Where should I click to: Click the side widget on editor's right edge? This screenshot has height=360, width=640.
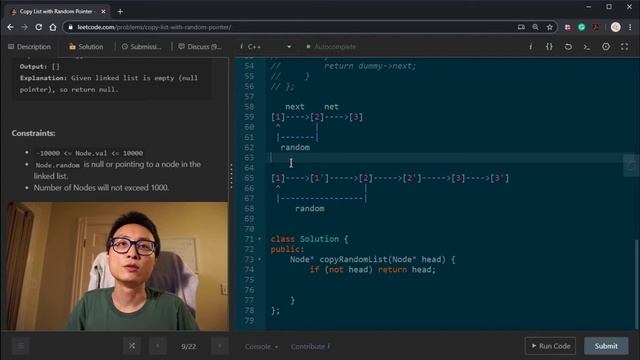(631, 165)
